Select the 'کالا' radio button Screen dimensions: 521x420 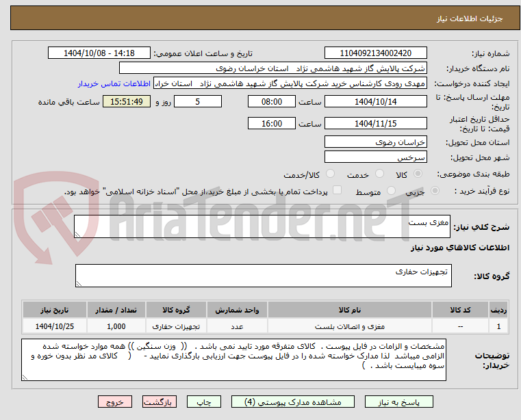click(418, 174)
